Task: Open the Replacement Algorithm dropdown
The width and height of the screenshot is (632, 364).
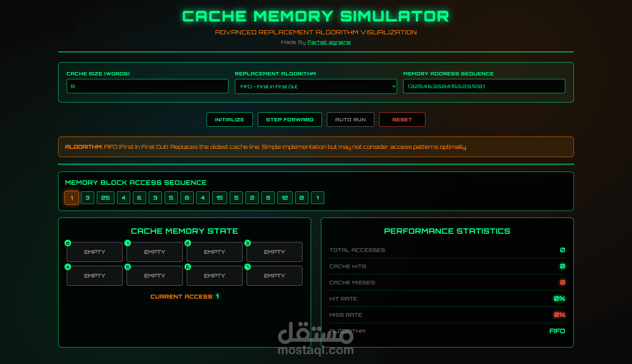Action: (x=316, y=86)
